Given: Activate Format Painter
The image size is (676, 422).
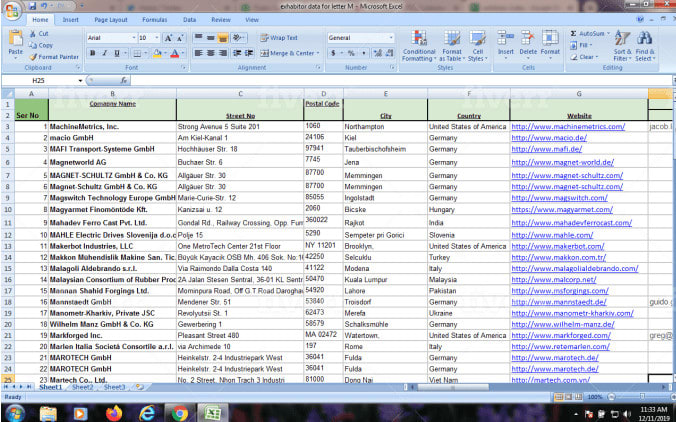Looking at the screenshot, I should coord(54,57).
